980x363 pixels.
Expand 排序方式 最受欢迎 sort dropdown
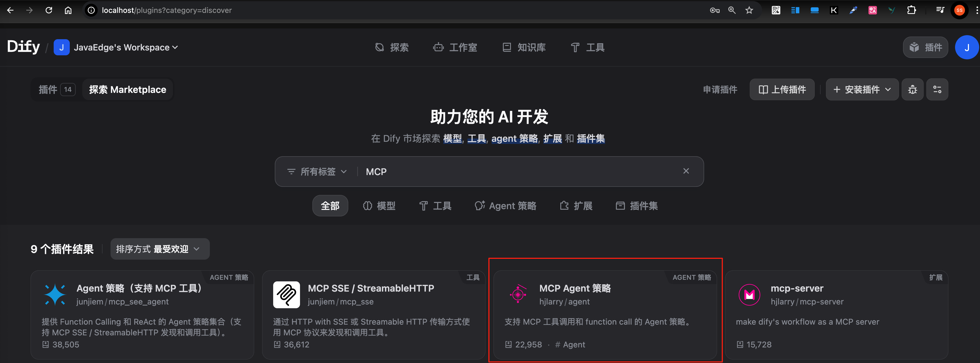(160, 249)
